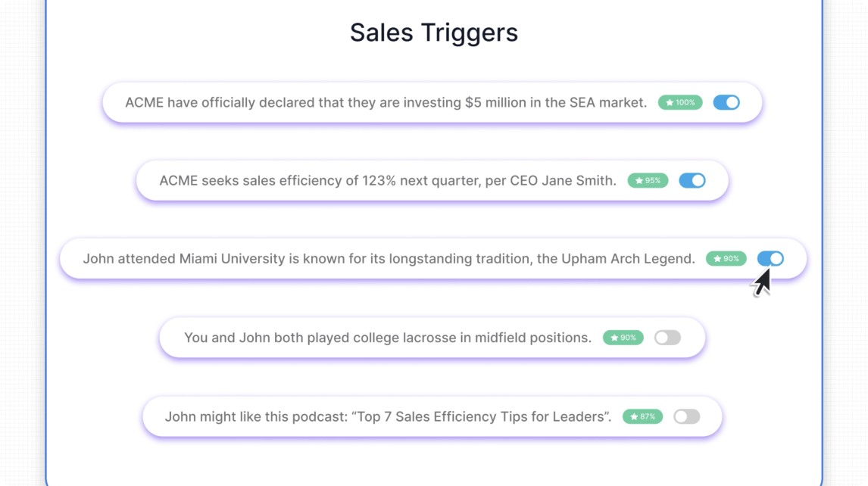The height and width of the screenshot is (486, 868).
Task: Click the star icon in the 87% badge
Action: (634, 416)
